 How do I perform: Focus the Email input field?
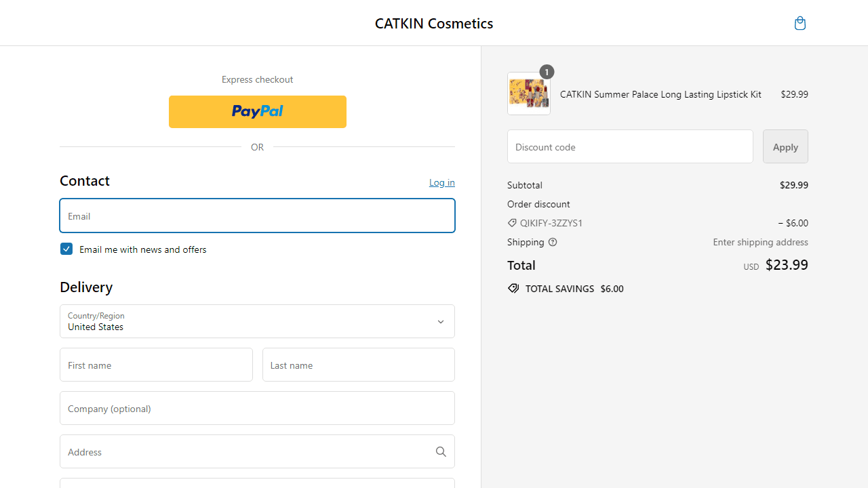[257, 216]
